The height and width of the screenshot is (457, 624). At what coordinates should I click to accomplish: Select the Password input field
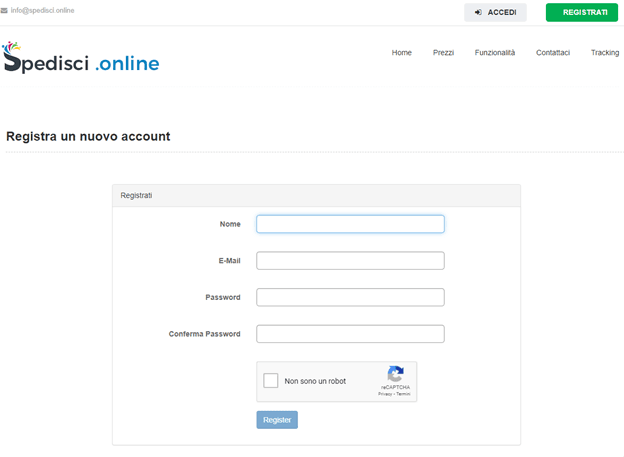click(x=350, y=297)
